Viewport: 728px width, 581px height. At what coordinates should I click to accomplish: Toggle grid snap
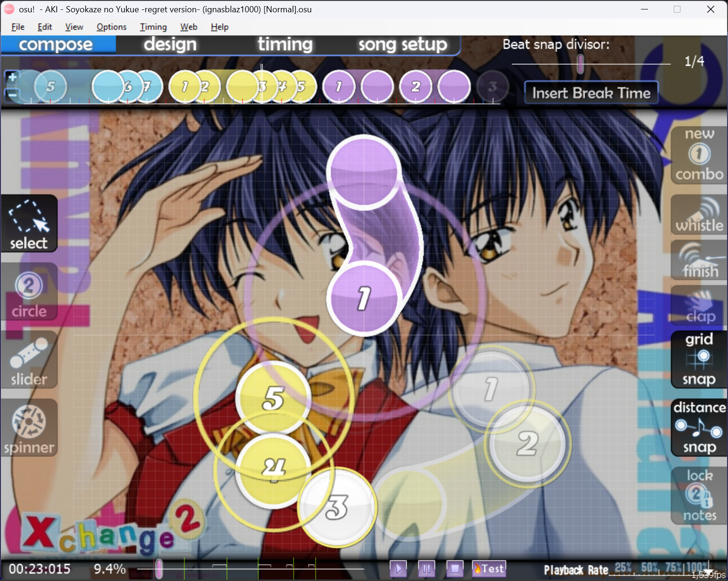pyautogui.click(x=699, y=360)
